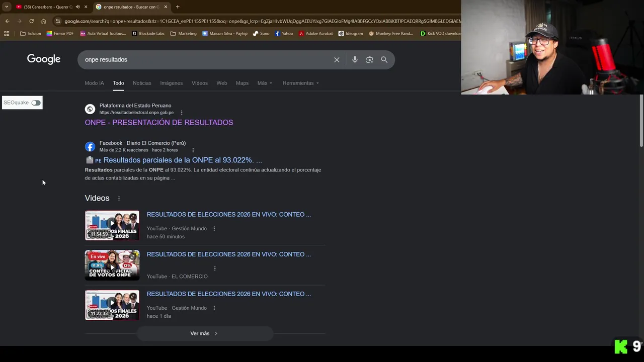Start voice search with microphone icon

(355, 60)
